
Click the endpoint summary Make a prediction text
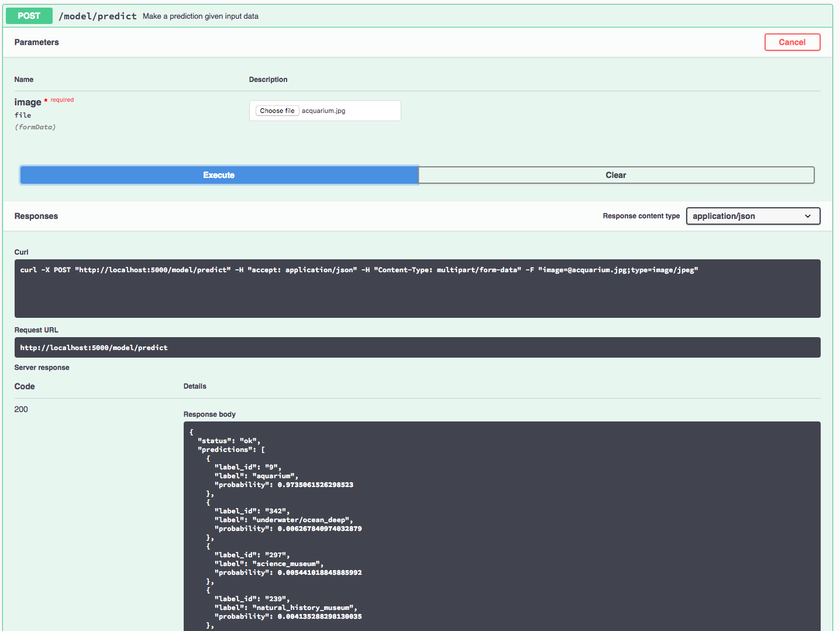201,16
